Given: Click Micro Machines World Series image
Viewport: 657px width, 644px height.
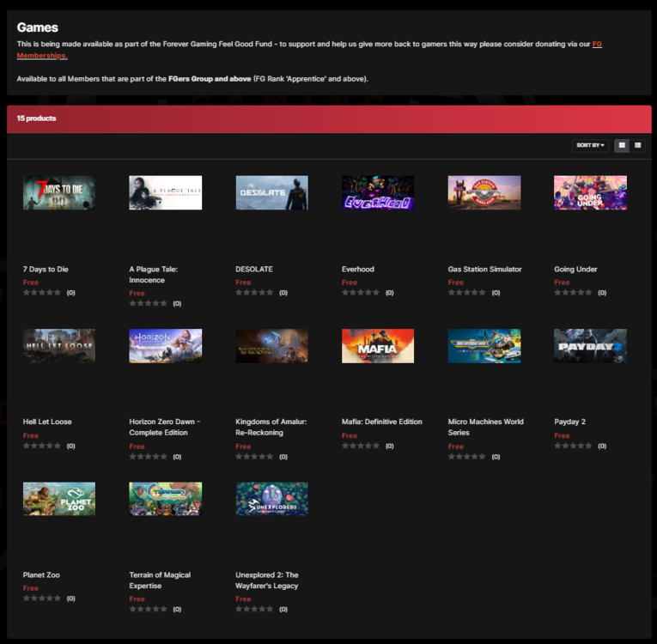Looking at the screenshot, I should tap(484, 346).
